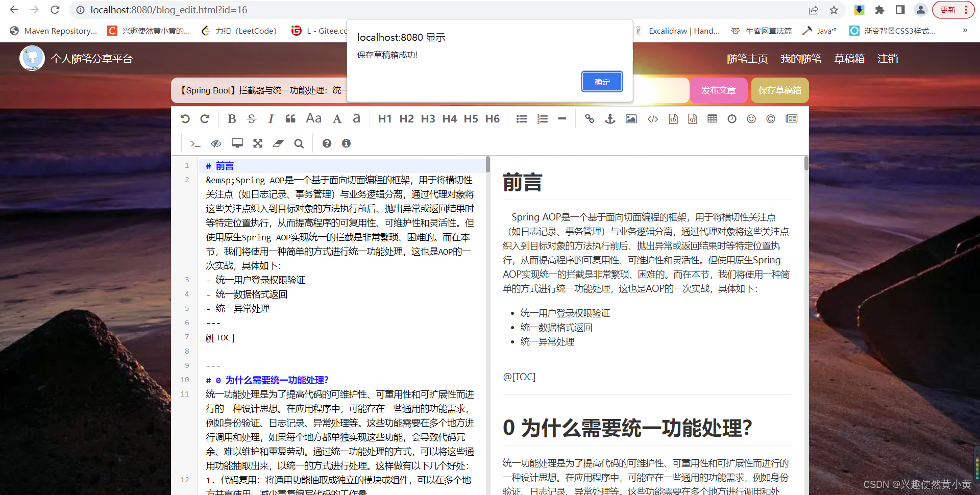Go to line with terminal icon
Image resolution: width=980 pixels, height=495 pixels.
195,143
